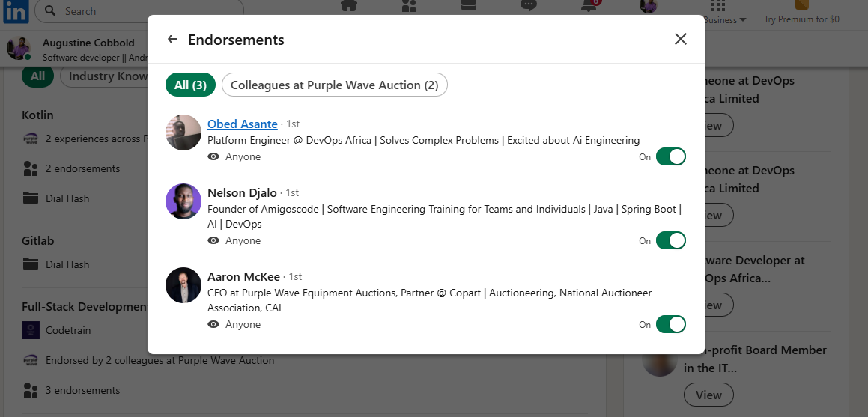Click Nelson Djalo's profile photo
The width and height of the screenshot is (868, 417).
click(x=183, y=201)
